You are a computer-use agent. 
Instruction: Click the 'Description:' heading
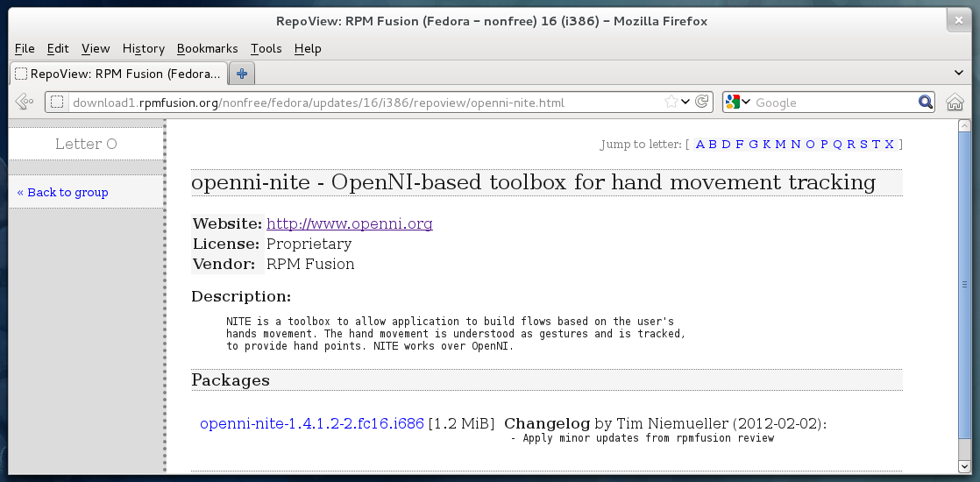click(x=241, y=296)
